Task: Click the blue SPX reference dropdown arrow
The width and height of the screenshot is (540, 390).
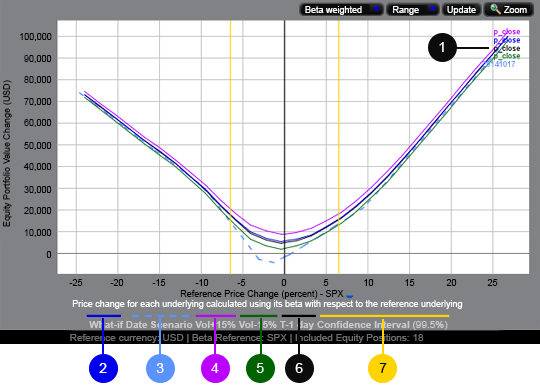Action: 350,296
